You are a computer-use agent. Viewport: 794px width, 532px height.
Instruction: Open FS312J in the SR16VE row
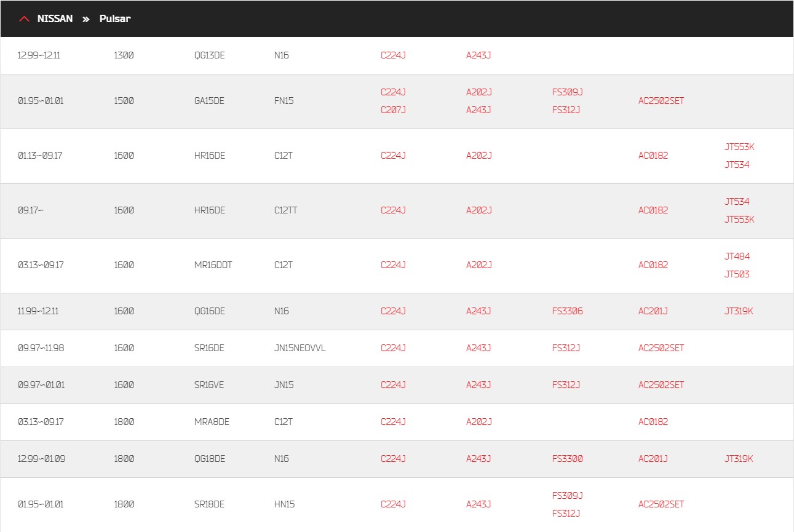(566, 385)
